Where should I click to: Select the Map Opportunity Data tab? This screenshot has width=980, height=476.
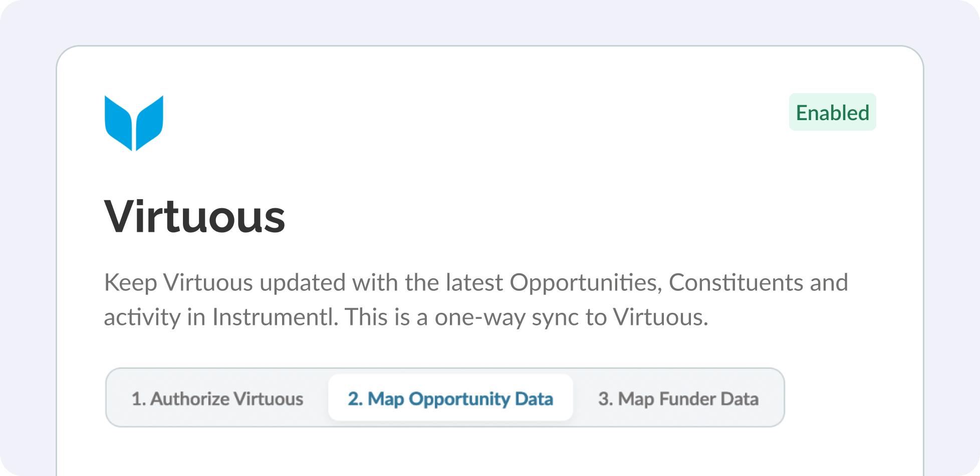click(x=450, y=398)
